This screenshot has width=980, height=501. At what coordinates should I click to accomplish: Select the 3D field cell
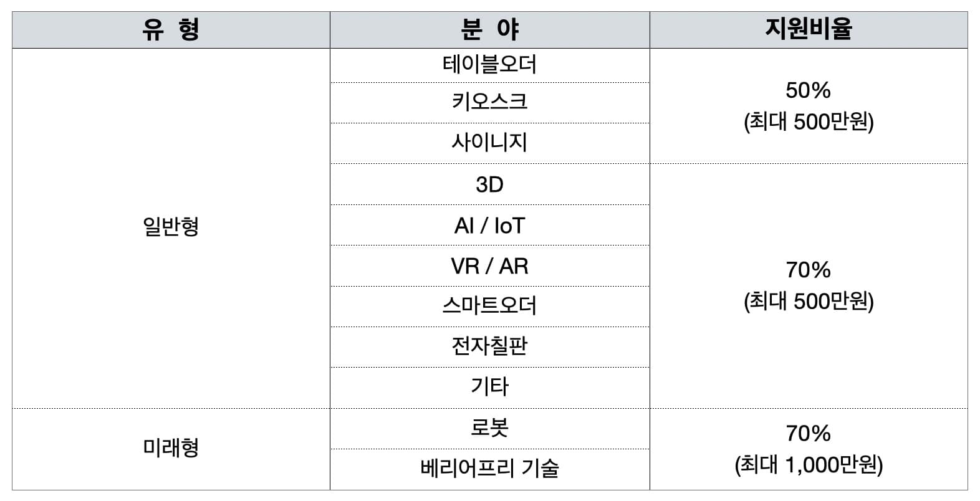489,184
